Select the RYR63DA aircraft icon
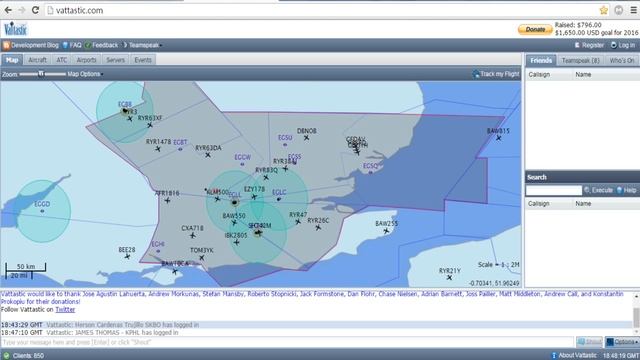This screenshot has height=360, width=640. coord(208,155)
